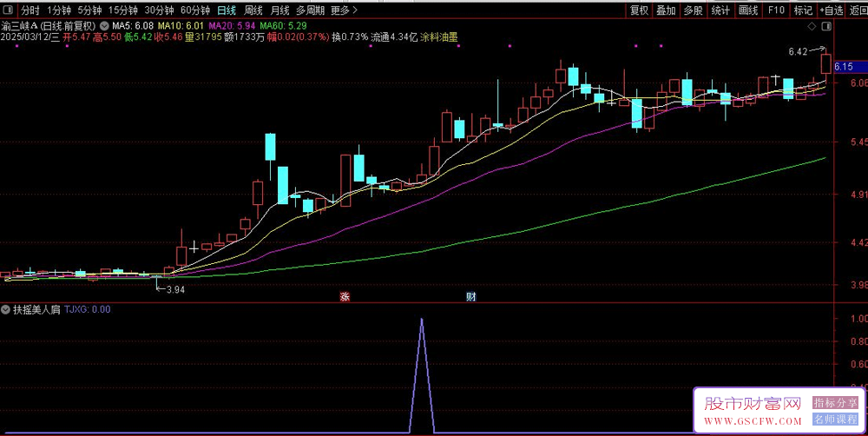
Task: Select the 5分钟 period tab
Action: [x=89, y=10]
